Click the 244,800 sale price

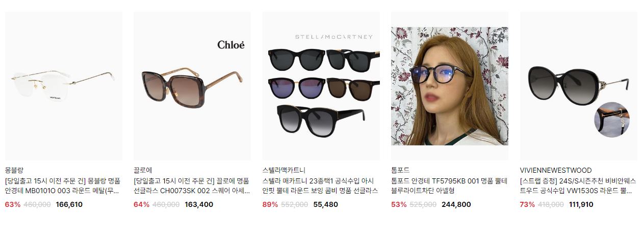pyautogui.click(x=456, y=204)
